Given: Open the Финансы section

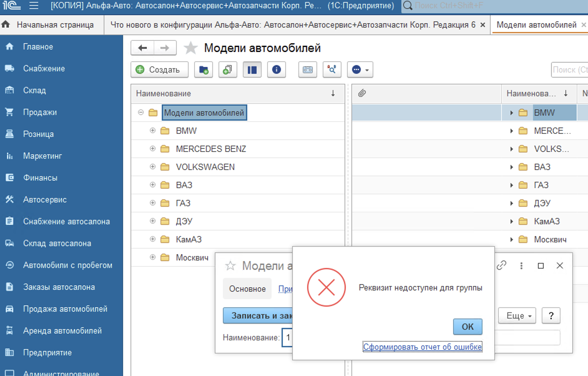Looking at the screenshot, I should [x=40, y=178].
